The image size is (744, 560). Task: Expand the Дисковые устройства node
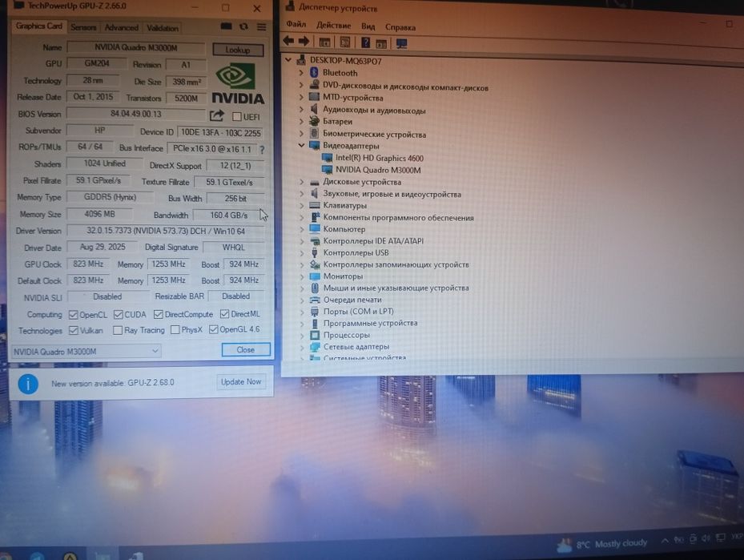(301, 182)
